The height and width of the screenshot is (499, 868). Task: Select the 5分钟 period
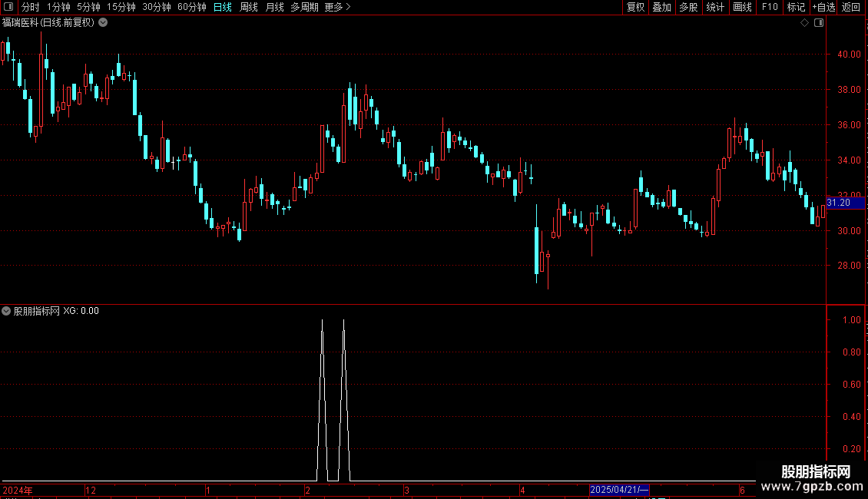coord(88,7)
